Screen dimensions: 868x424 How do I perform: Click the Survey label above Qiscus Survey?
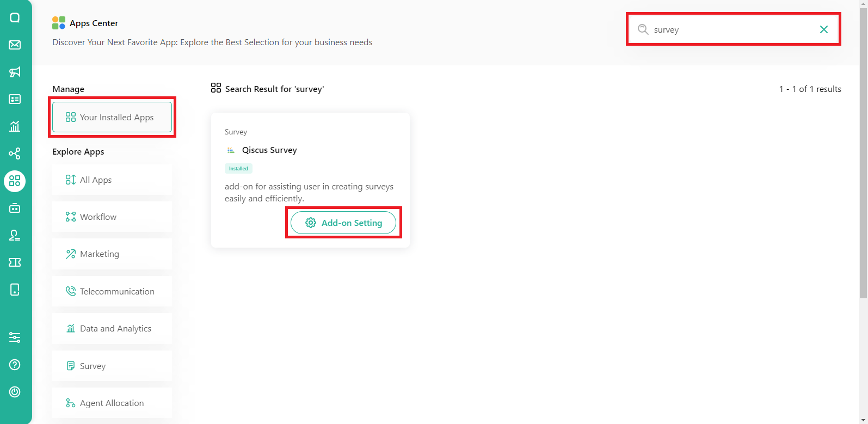click(236, 132)
